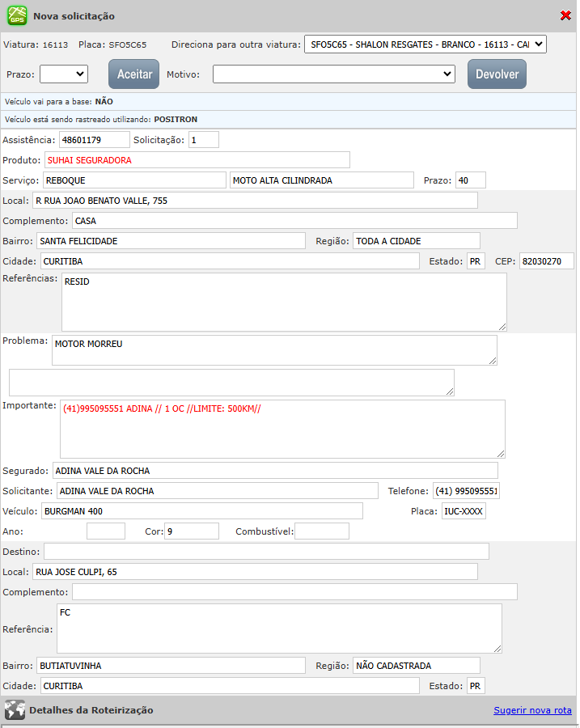This screenshot has height=728, width=580.
Task: Click the green GPS icon in title bar
Action: click(17, 15)
